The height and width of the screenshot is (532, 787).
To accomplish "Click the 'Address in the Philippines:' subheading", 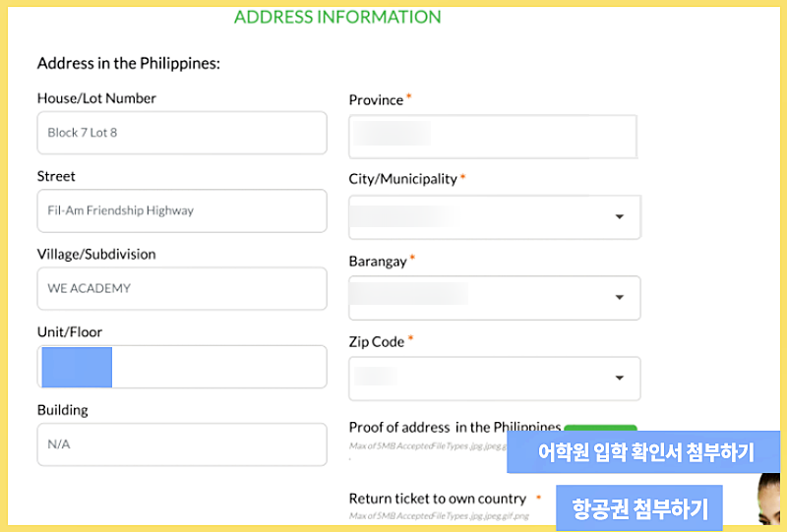I will 128,63.
